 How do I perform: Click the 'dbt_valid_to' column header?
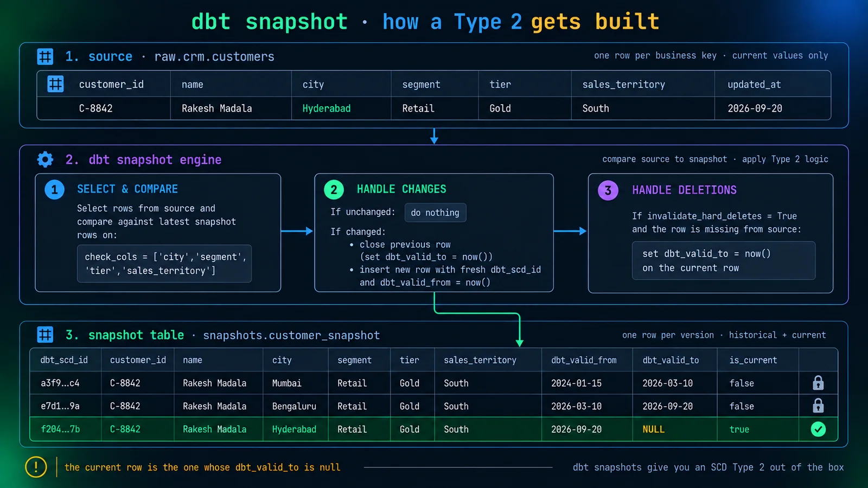[671, 360]
